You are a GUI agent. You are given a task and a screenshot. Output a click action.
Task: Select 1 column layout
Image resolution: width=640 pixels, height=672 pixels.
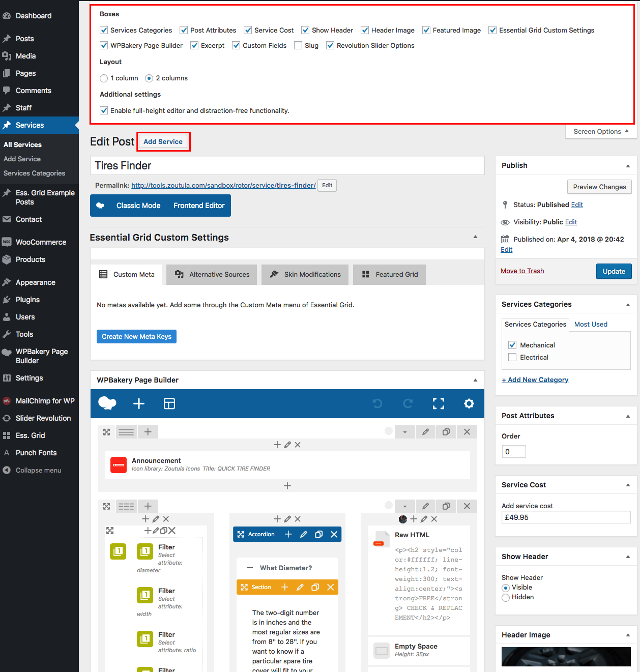tap(104, 78)
